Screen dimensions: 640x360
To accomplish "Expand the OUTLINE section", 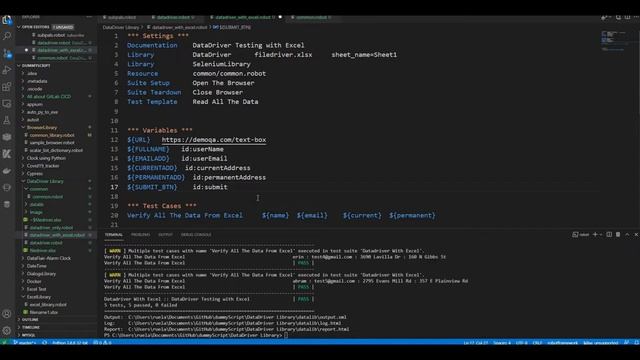I will point(30,320).
